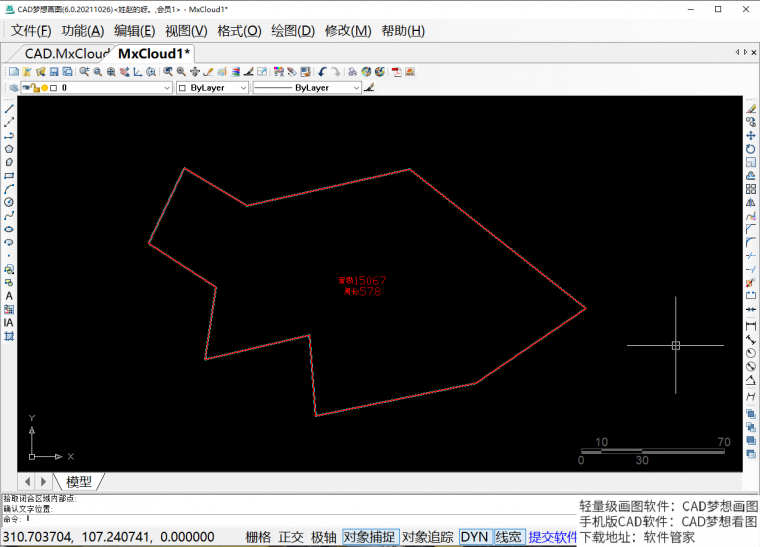Screen dimensions: 760x547
Task: Click the Save icon in top toolbar
Action: pos(54,72)
